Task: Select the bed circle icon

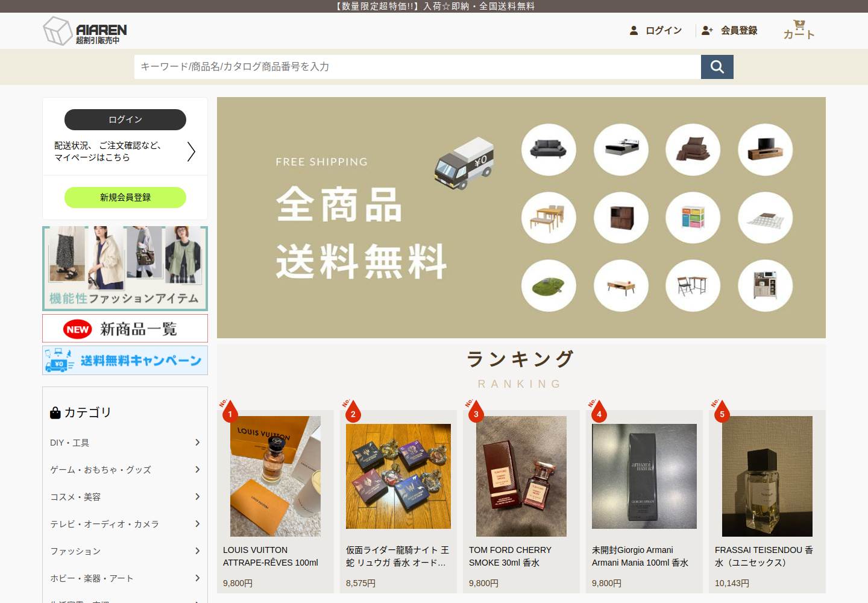Action: (x=621, y=150)
